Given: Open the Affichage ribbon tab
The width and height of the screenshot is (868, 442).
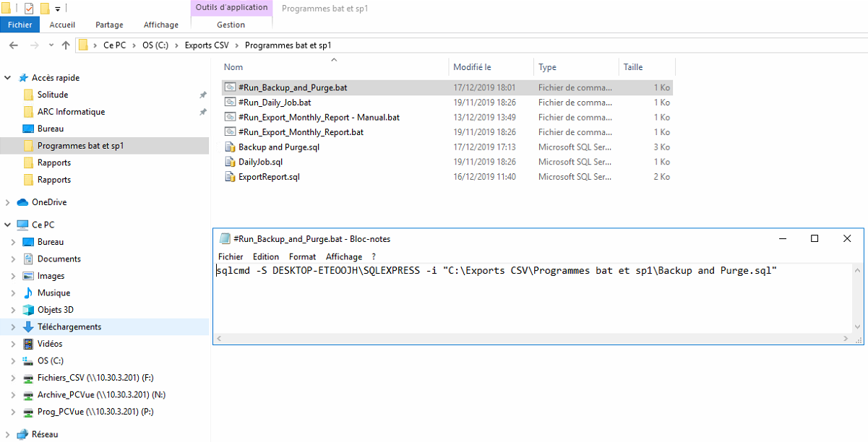Looking at the screenshot, I should (x=160, y=25).
